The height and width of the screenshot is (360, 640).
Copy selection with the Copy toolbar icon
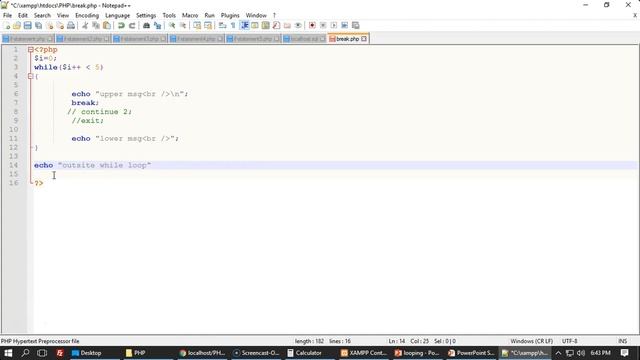[96, 25]
